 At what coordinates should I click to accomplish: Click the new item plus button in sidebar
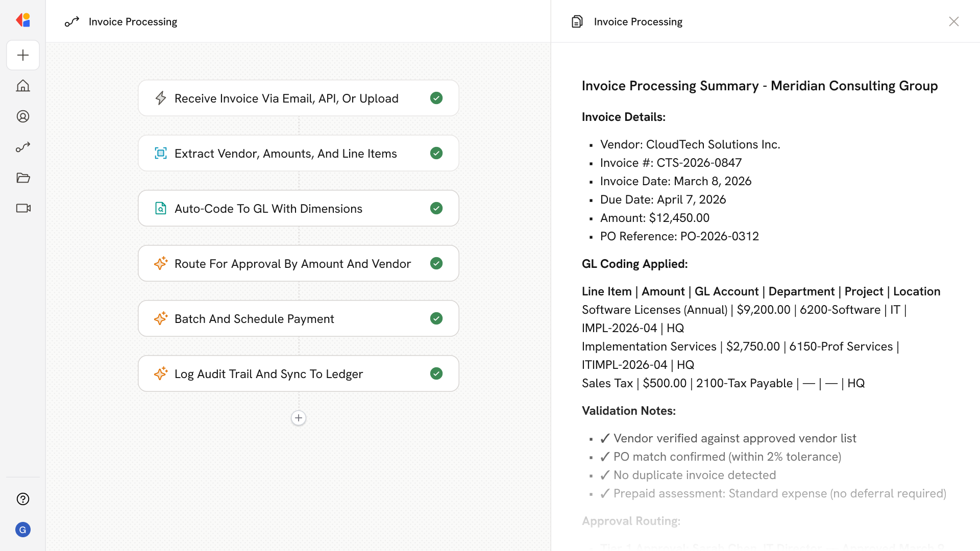coord(23,55)
